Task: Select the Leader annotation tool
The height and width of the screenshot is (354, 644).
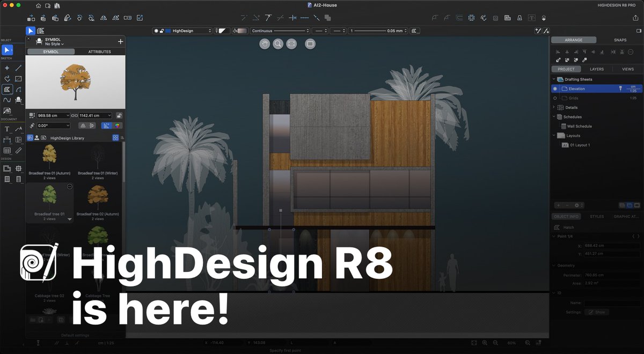Action: (x=19, y=129)
